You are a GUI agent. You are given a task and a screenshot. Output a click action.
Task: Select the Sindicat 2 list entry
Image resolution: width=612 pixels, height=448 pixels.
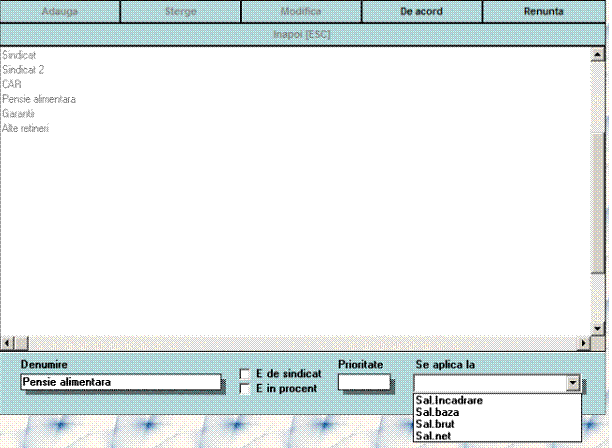tap(23, 70)
